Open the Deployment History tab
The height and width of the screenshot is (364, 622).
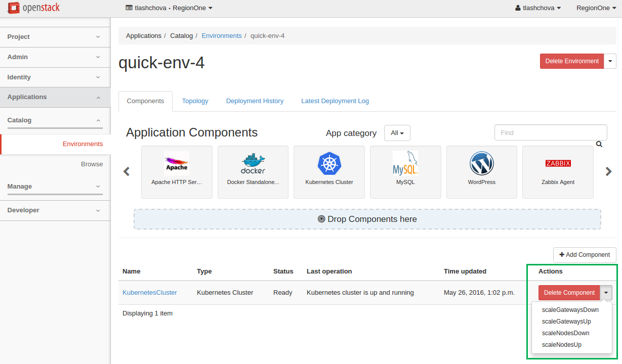click(x=255, y=101)
